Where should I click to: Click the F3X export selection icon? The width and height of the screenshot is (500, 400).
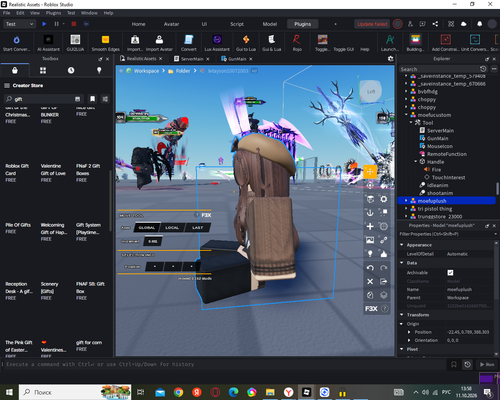tap(384, 282)
